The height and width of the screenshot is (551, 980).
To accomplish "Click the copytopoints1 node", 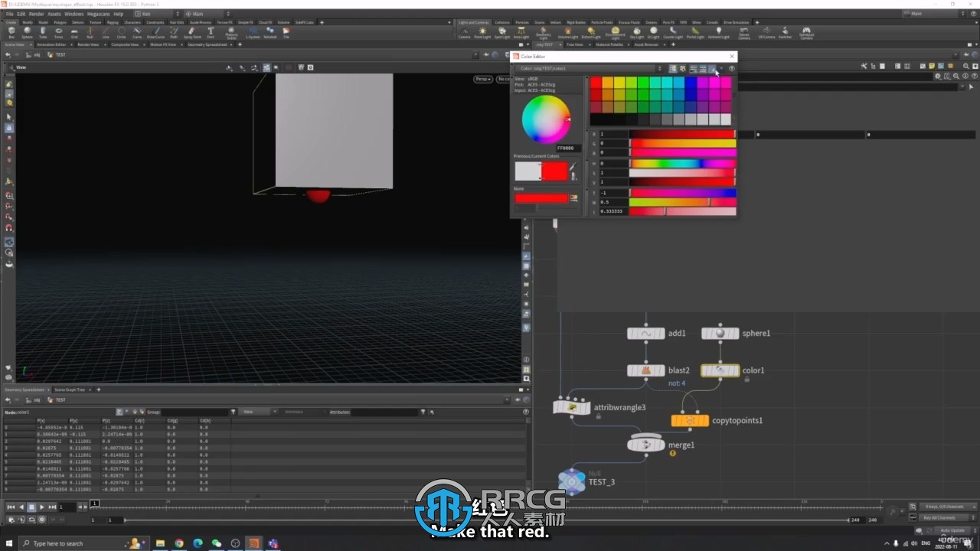I will point(690,420).
